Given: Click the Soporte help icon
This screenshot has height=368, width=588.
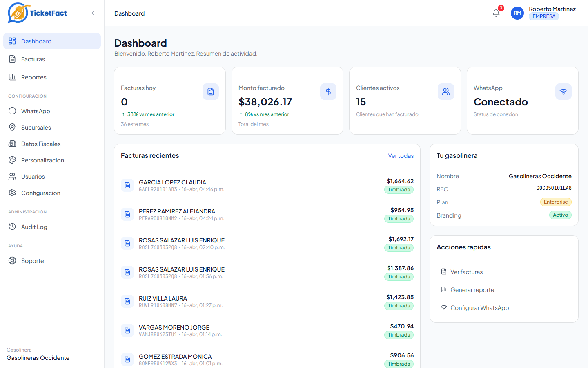Looking at the screenshot, I should pyautogui.click(x=12, y=260).
